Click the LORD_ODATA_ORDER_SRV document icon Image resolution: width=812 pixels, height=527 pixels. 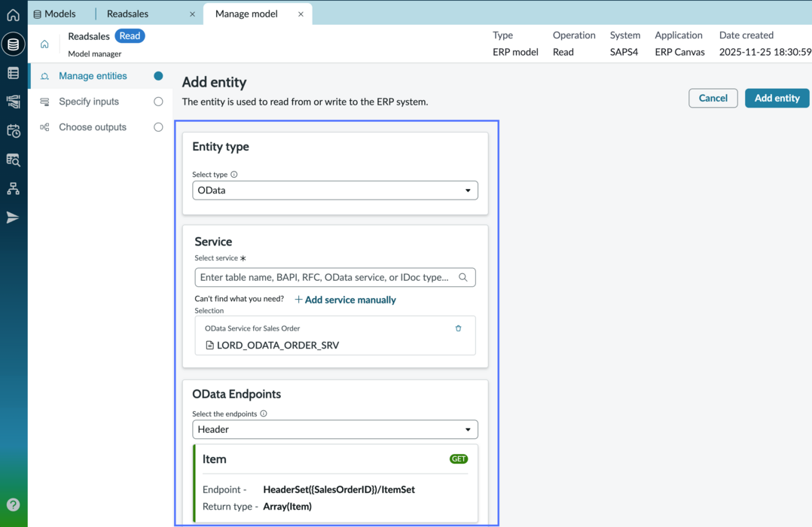(209, 346)
